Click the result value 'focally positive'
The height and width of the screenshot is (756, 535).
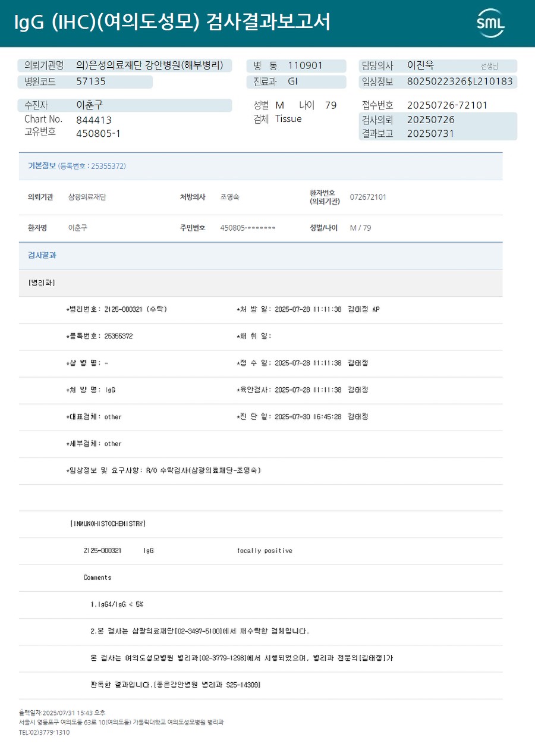pyautogui.click(x=265, y=551)
